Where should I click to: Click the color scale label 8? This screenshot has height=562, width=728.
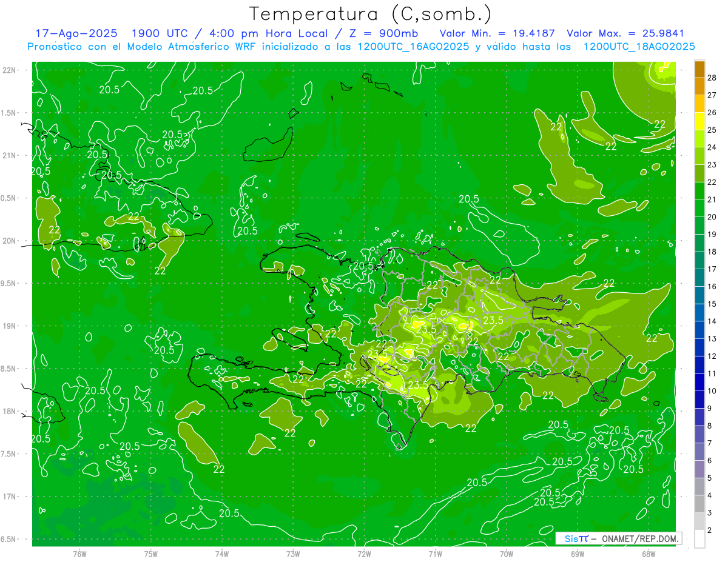tap(710, 426)
